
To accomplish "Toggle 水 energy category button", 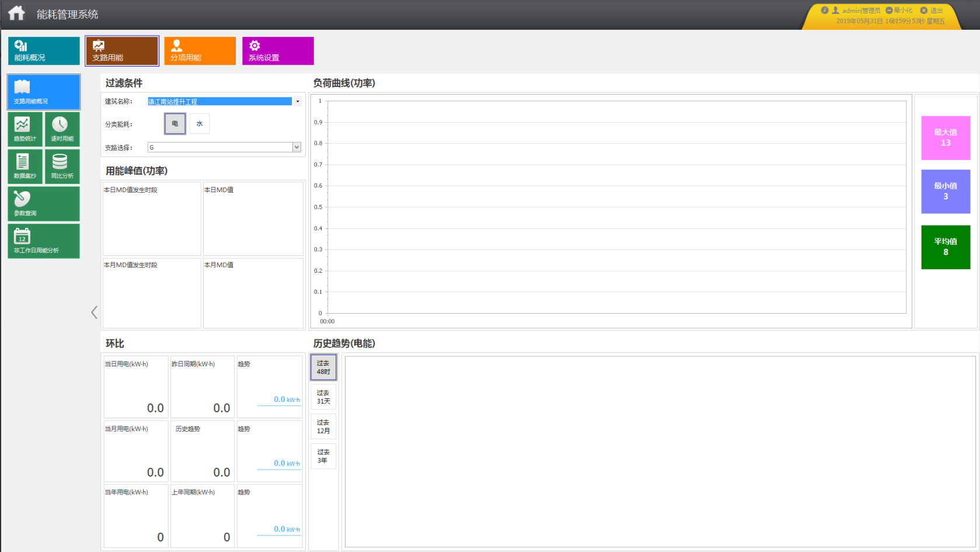I will pos(200,124).
